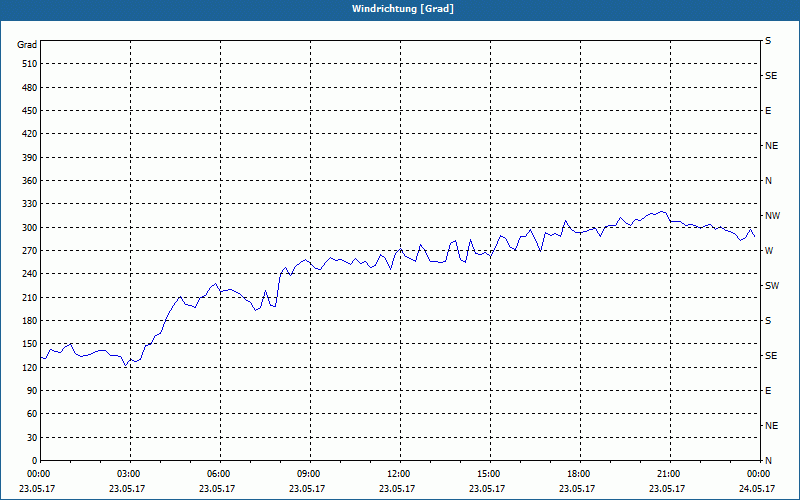Image resolution: width=800 pixels, height=500 pixels.
Task: Click the 23.05.17 date under 06:00
Action: click(x=217, y=489)
